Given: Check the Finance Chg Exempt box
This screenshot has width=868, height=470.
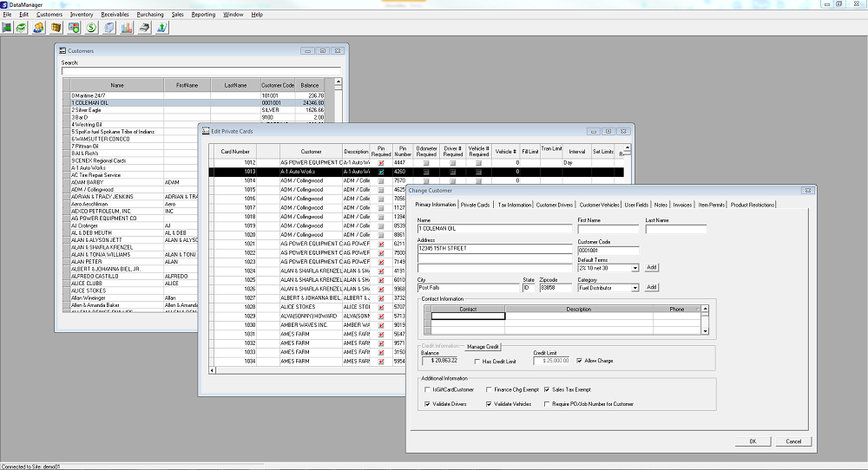Looking at the screenshot, I should coord(489,390).
